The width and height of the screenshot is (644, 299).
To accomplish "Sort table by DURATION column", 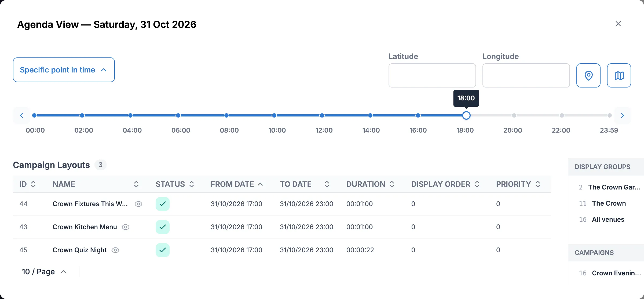I will (x=392, y=184).
